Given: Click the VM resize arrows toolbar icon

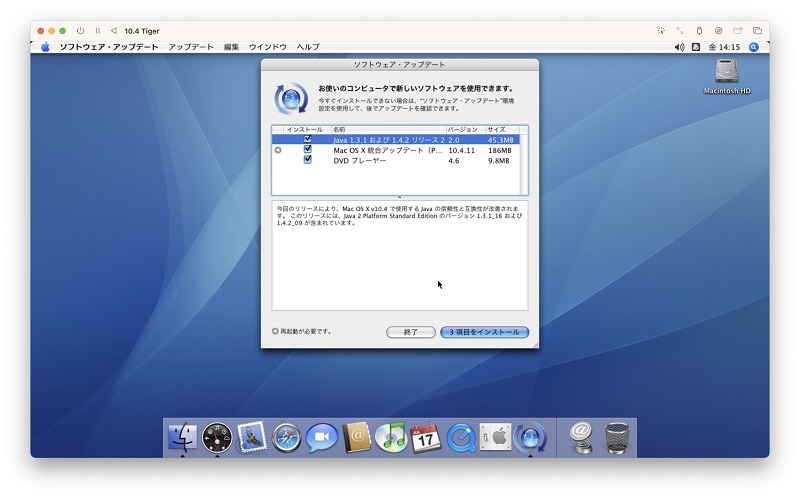Looking at the screenshot, I should [x=680, y=31].
